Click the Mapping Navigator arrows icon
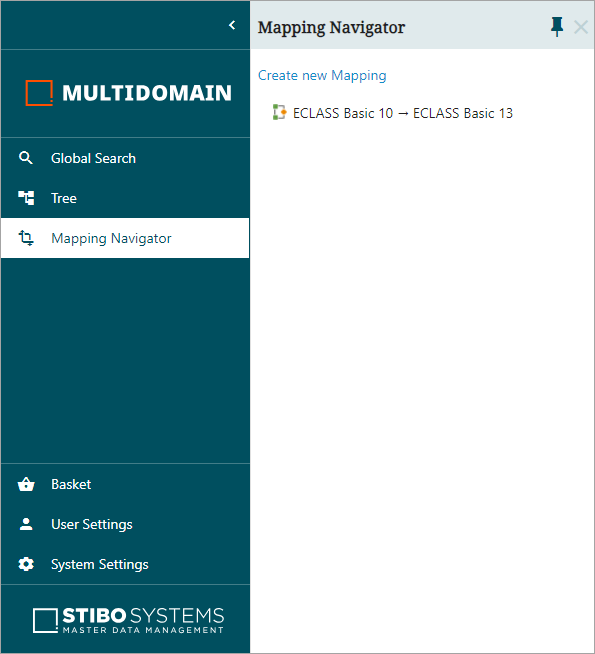 click(26, 238)
